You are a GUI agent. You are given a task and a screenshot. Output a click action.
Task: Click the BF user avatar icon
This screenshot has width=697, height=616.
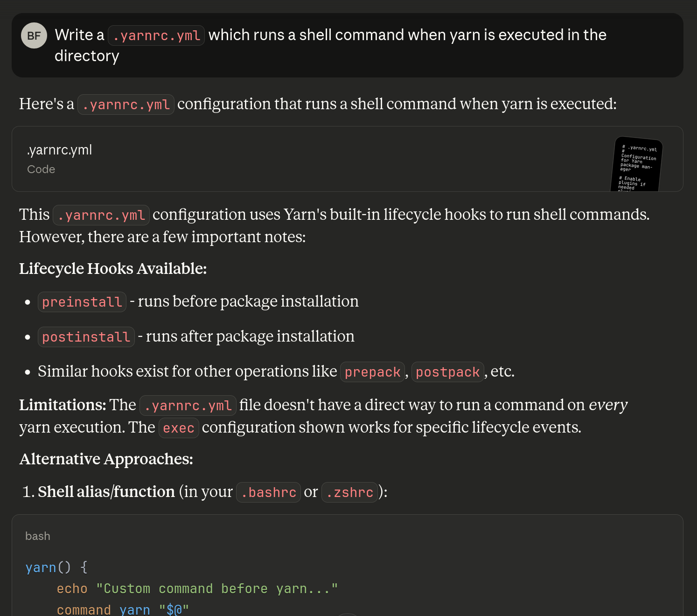pyautogui.click(x=34, y=35)
